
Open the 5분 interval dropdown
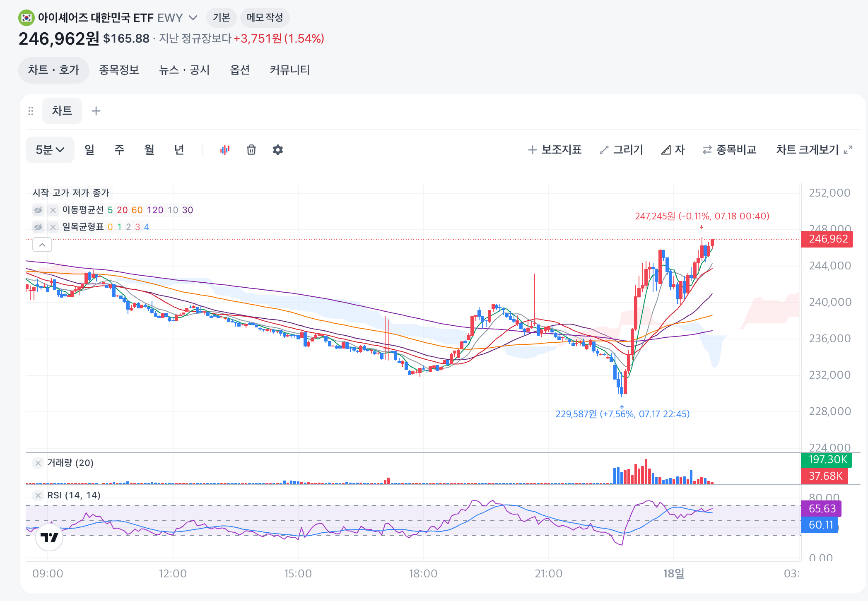click(50, 150)
